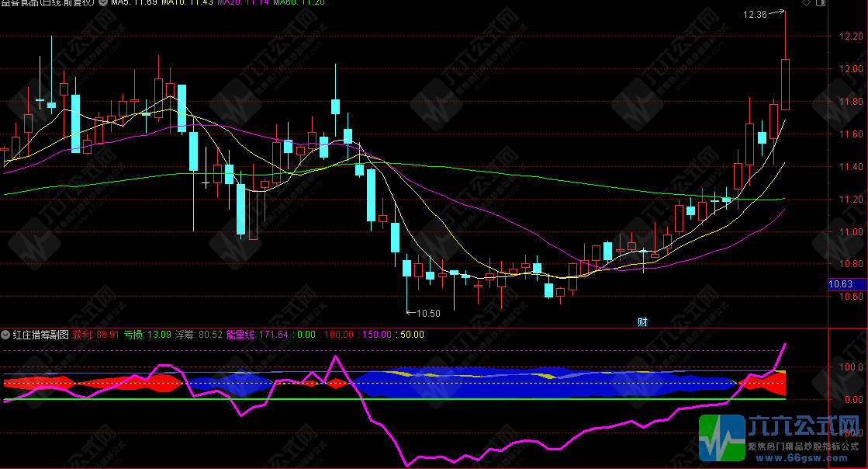Click the 12.36 high price annotation
Image resolution: width=868 pixels, height=469 pixels.
tap(755, 14)
